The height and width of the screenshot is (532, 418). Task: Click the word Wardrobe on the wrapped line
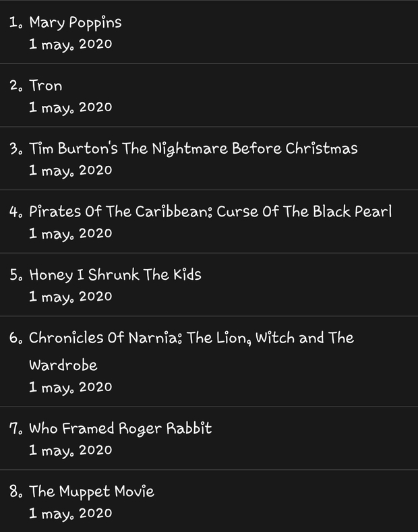pyautogui.click(x=63, y=365)
